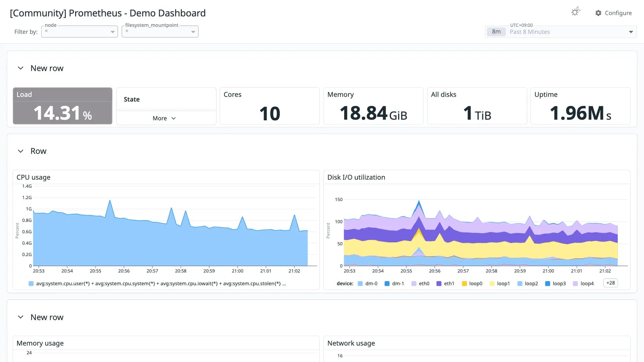Click the Uptime 1.96M s value

point(580,113)
